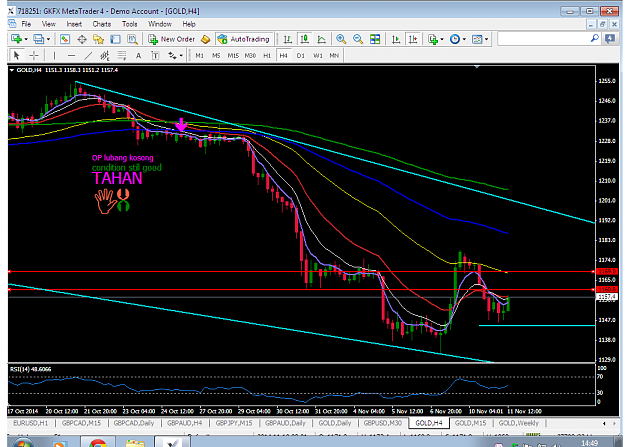Viewport: 625px width, 447px height.
Task: Select the Text Label tool
Action: pyautogui.click(x=155, y=55)
